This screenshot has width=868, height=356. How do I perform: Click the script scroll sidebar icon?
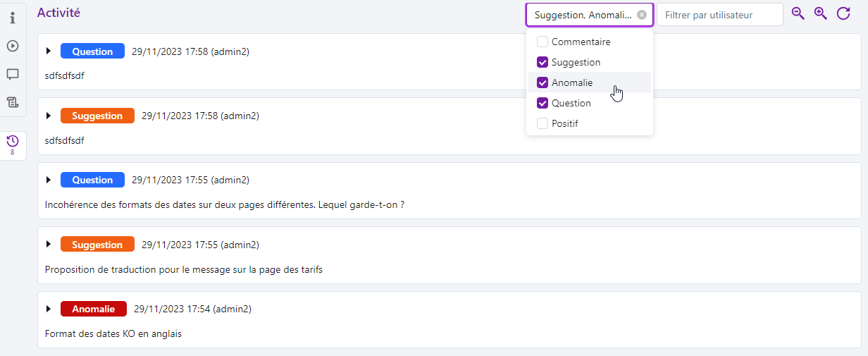click(x=13, y=102)
